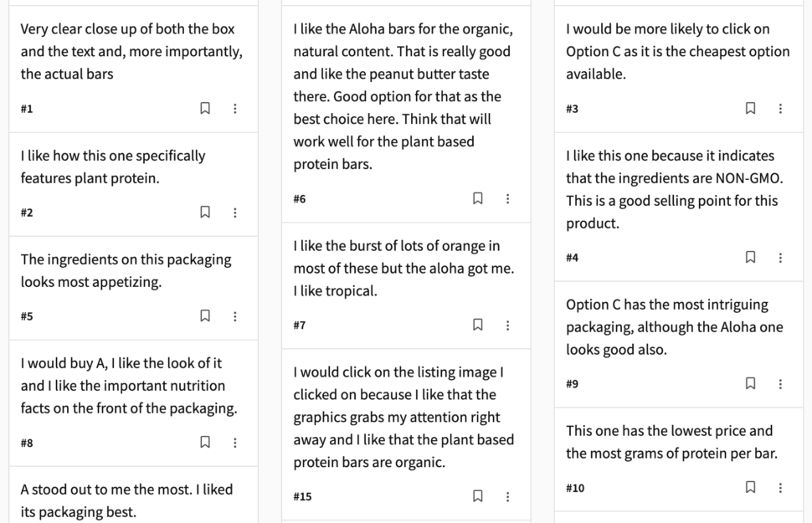
Task: Bookmark response #2 about plant protein
Action: pyautogui.click(x=205, y=213)
